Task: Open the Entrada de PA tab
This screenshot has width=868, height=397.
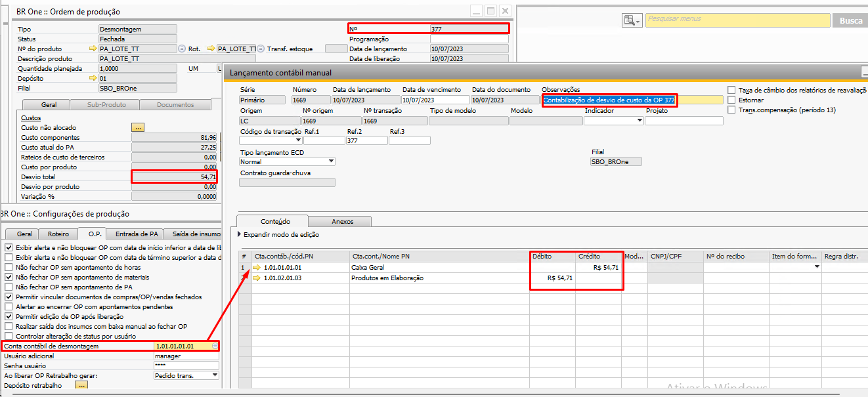Action: point(136,234)
